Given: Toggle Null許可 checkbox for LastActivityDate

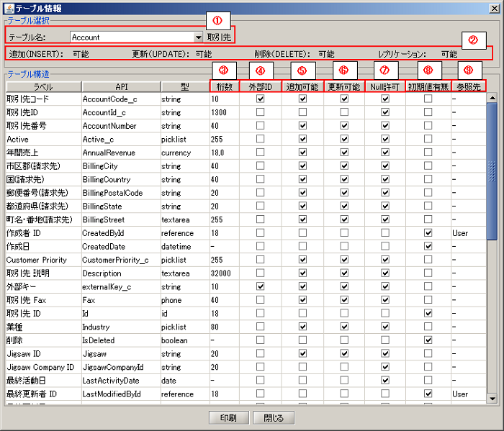Looking at the screenshot, I should [x=385, y=380].
